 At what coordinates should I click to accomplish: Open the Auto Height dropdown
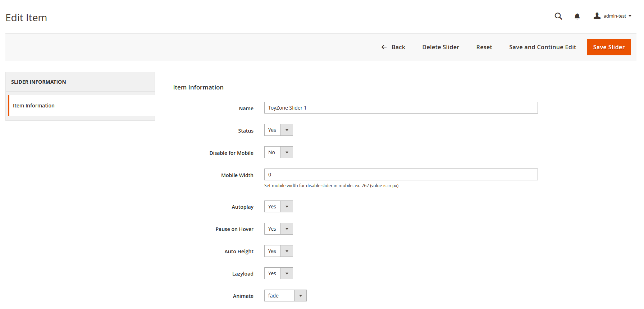click(278, 251)
